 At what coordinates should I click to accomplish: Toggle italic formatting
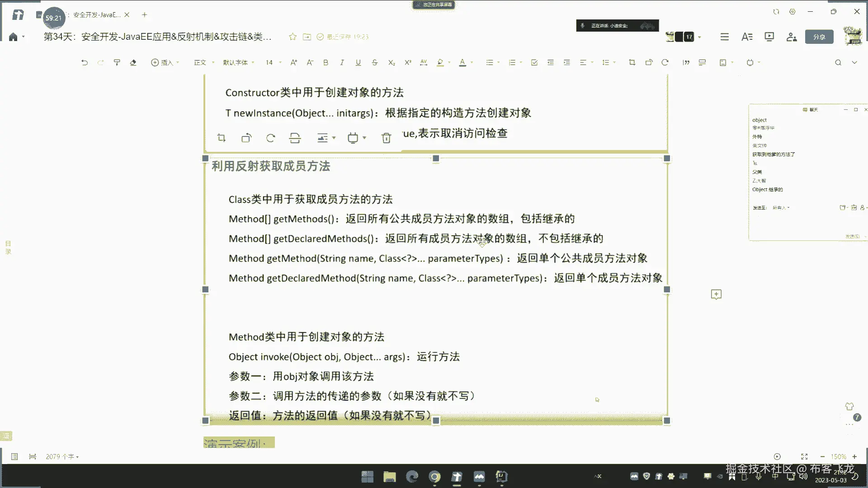click(x=342, y=62)
